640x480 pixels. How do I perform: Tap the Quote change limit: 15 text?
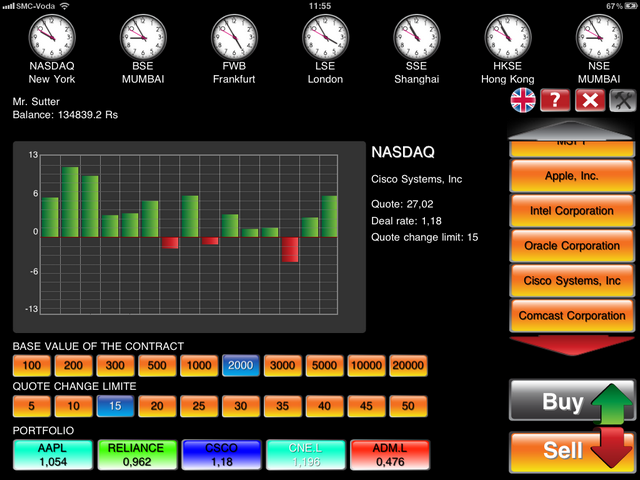pos(424,238)
